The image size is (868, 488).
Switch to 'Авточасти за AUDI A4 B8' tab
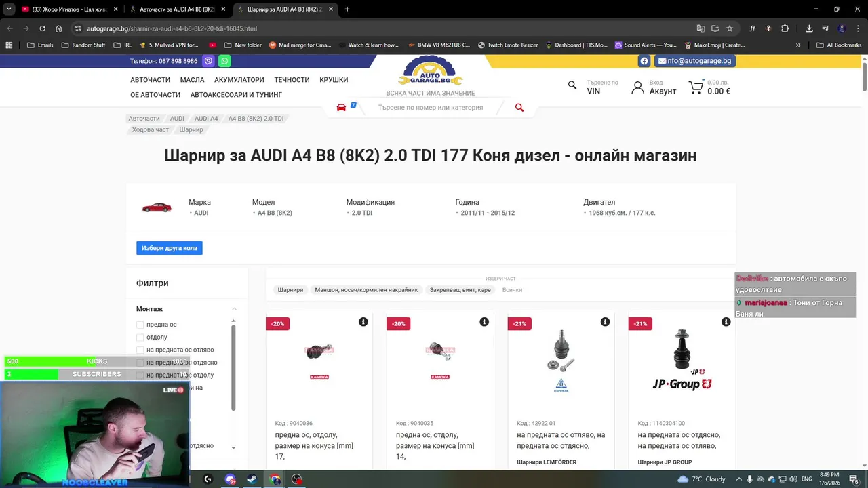(176, 9)
